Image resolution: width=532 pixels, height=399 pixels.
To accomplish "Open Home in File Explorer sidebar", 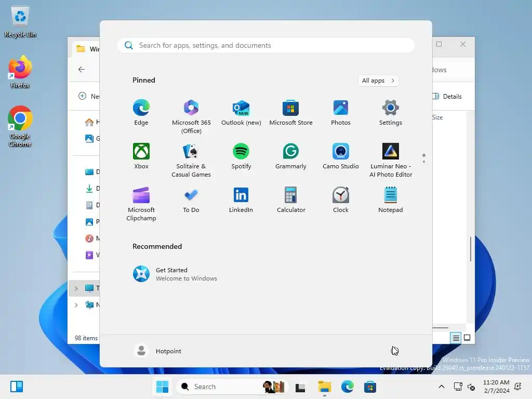I will pyautogui.click(x=92, y=122).
